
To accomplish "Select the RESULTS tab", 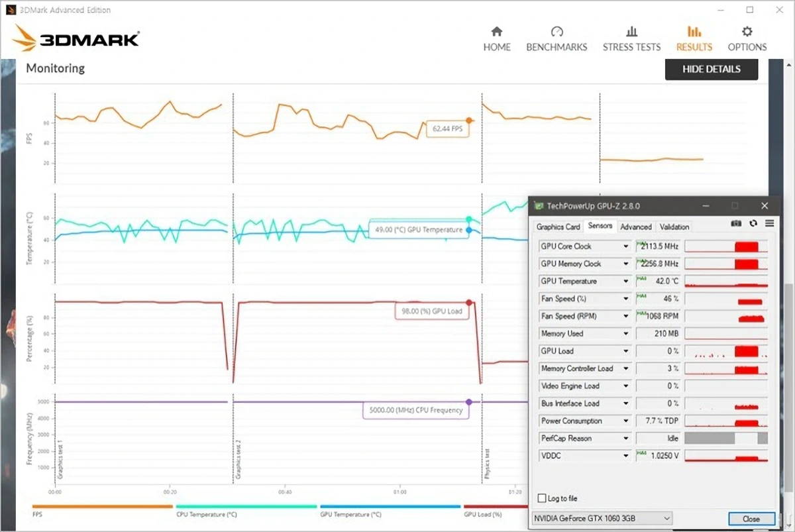I will click(x=694, y=39).
